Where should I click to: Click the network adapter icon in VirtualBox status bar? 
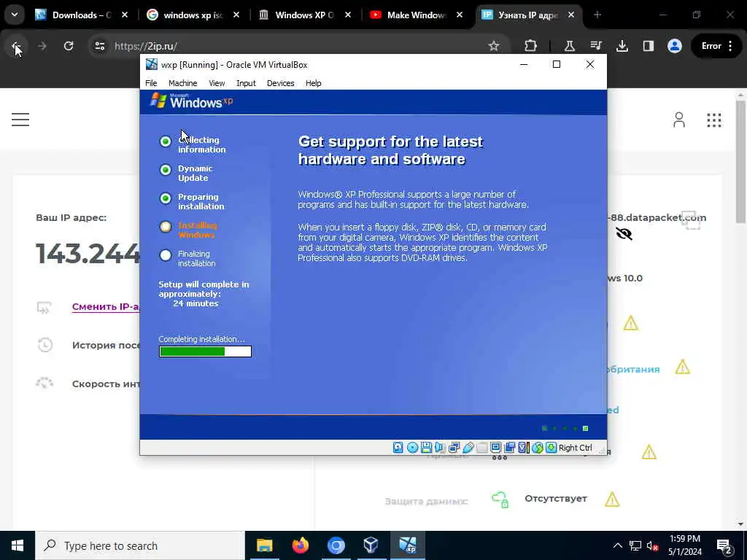pos(454,448)
